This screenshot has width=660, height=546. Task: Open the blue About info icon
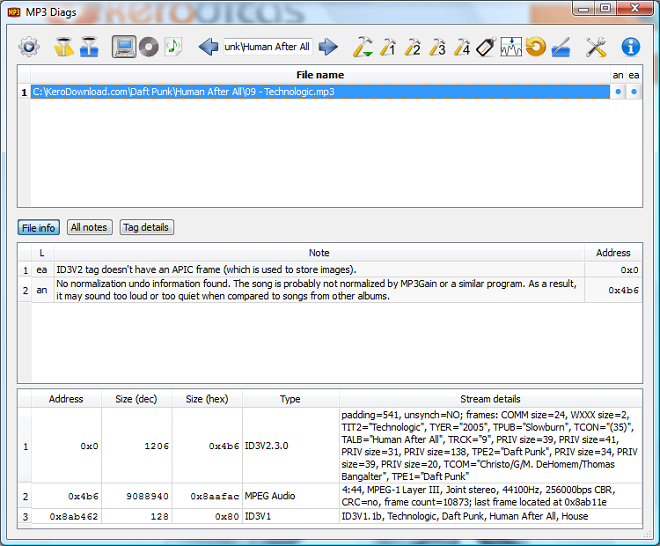pyautogui.click(x=631, y=47)
